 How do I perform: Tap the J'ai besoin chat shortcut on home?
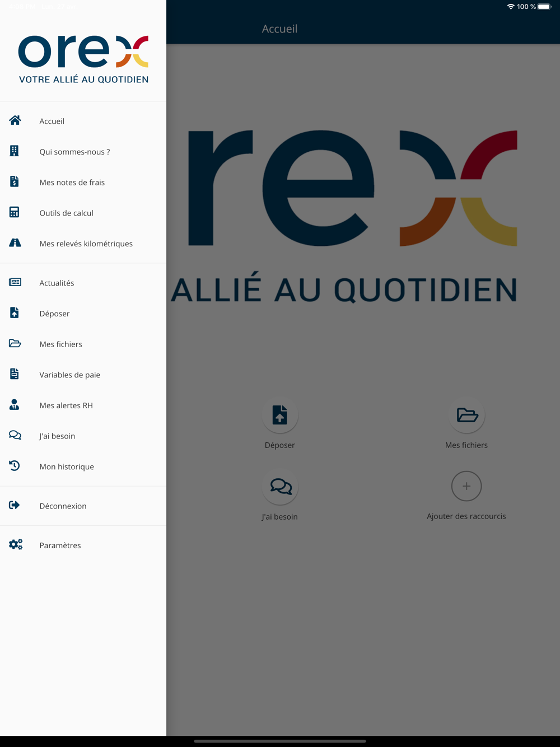click(280, 487)
